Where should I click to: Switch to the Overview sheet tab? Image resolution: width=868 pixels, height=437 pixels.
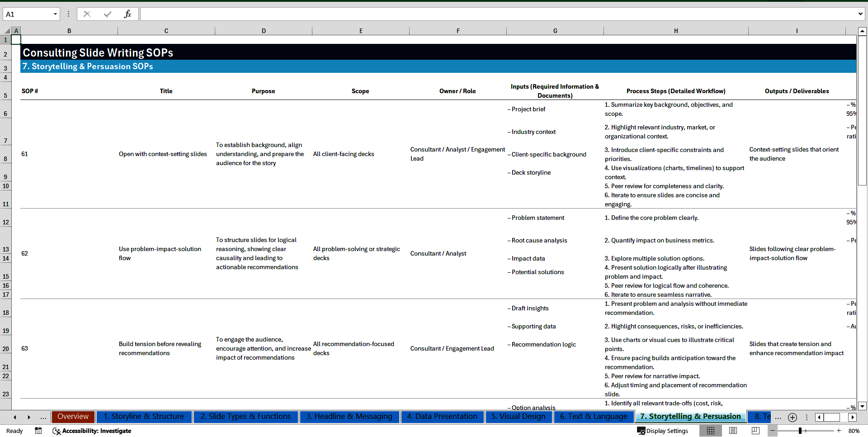73,417
